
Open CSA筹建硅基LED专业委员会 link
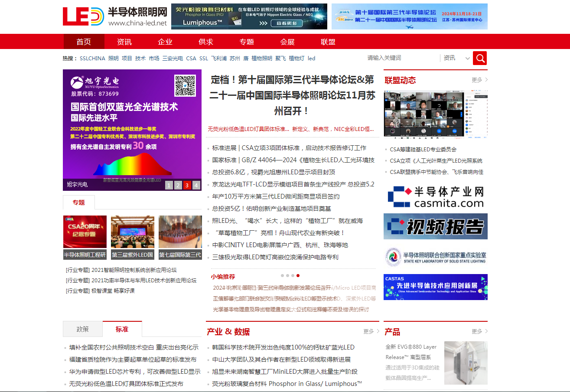(x=423, y=149)
